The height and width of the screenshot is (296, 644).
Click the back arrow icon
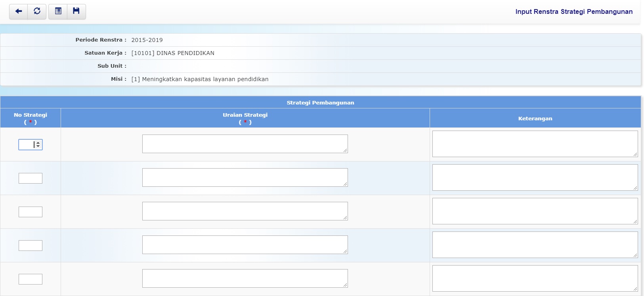(18, 11)
